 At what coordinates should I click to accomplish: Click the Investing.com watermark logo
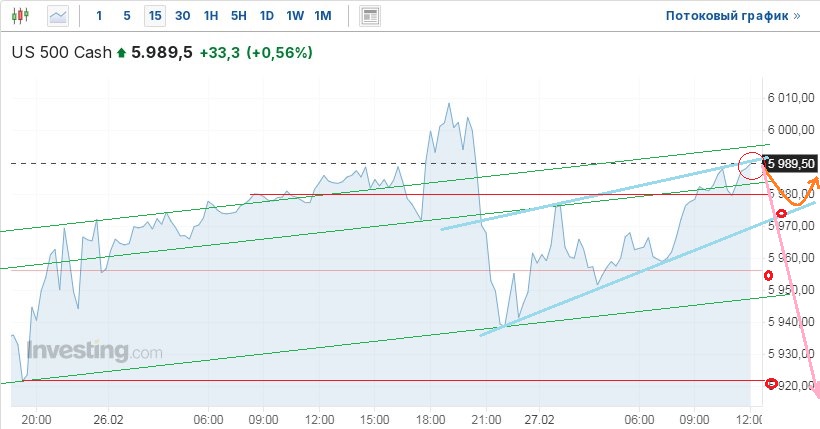click(x=94, y=352)
